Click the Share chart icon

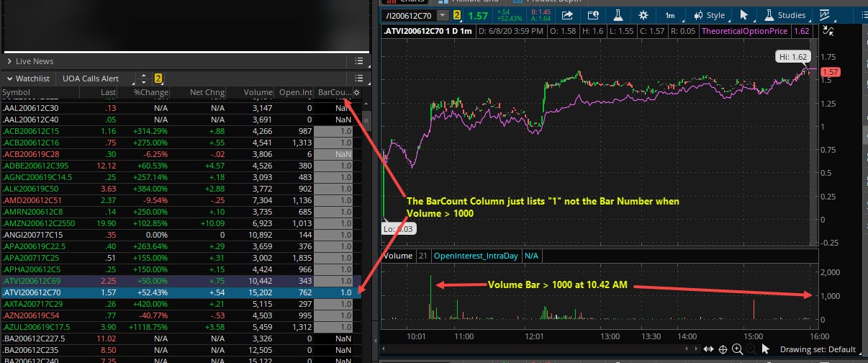(567, 14)
